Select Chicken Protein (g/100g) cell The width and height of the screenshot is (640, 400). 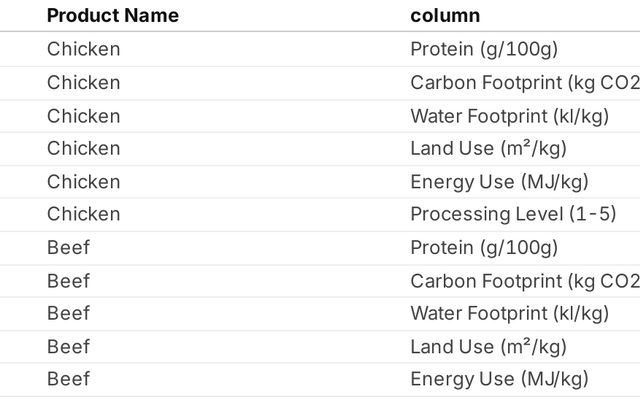484,49
